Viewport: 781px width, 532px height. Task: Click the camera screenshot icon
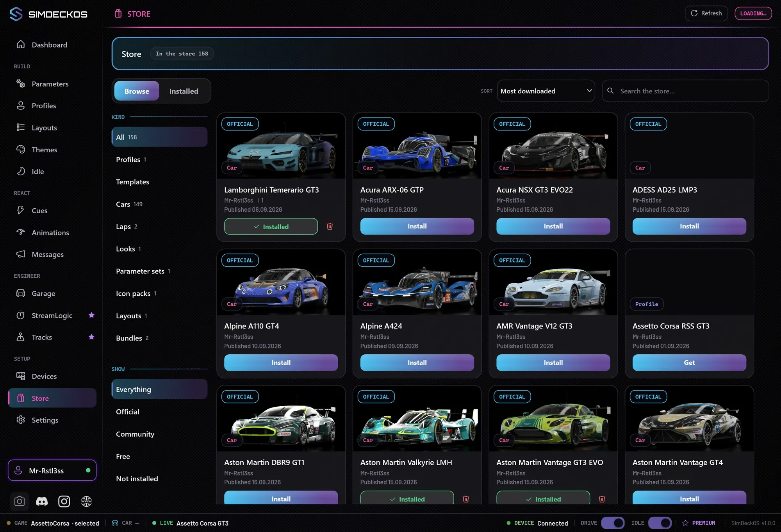click(x=19, y=501)
